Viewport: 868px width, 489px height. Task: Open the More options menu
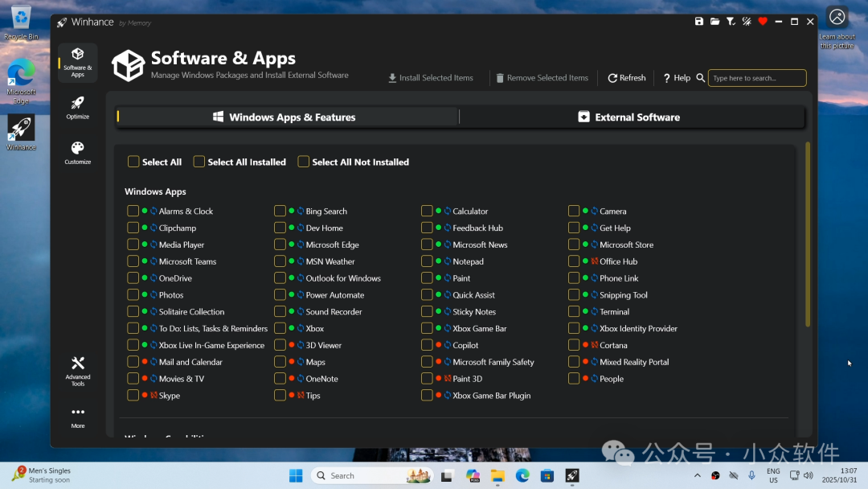(77, 417)
